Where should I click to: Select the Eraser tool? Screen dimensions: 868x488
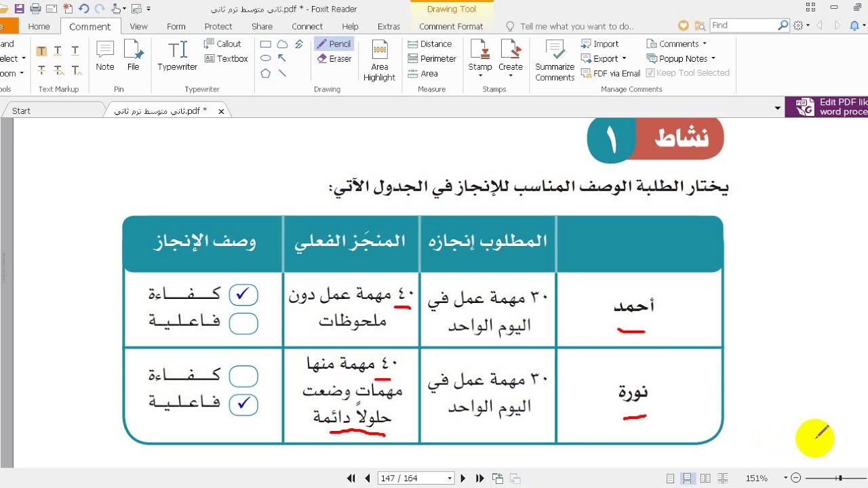click(334, 59)
